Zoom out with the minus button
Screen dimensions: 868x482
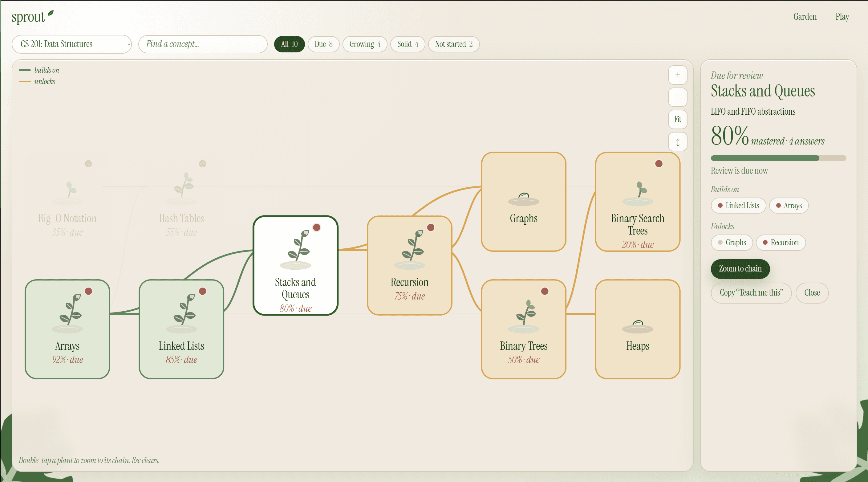677,97
